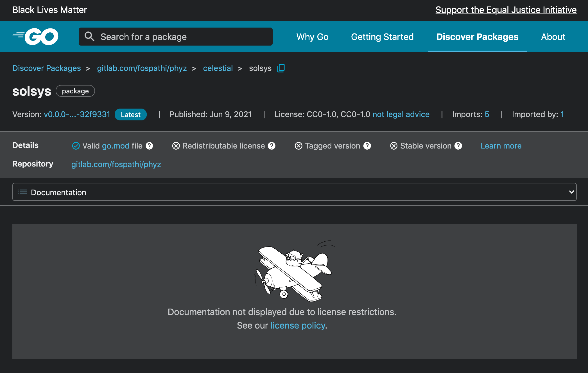Click the question mark beside Stable version
588x373 pixels.
(459, 146)
